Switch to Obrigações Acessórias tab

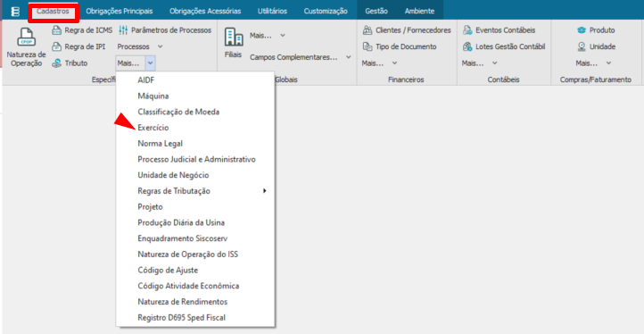205,12
